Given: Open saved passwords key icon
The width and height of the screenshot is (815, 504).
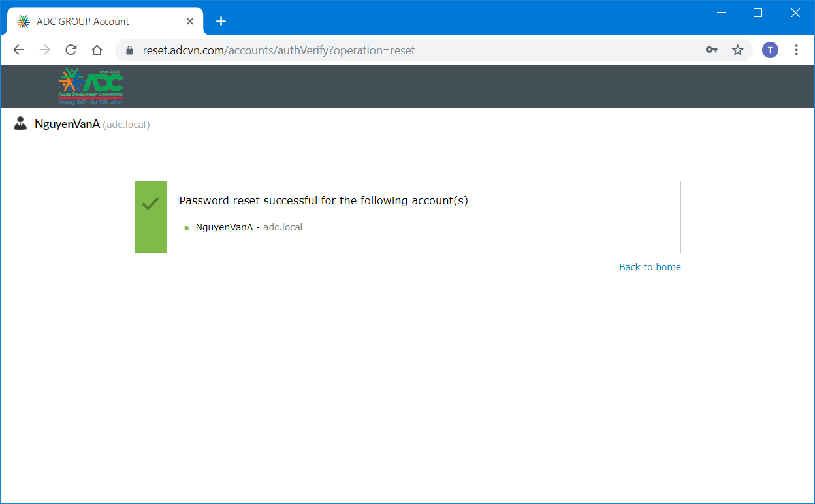Looking at the screenshot, I should pyautogui.click(x=712, y=50).
